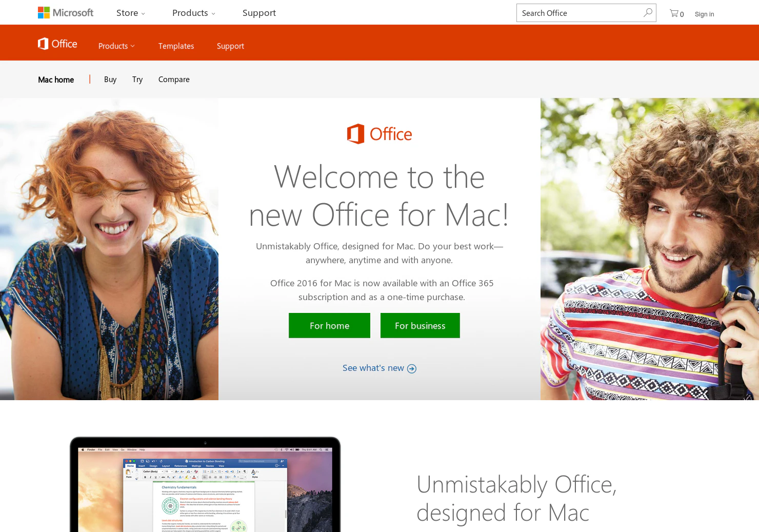
Task: Select the Buy tab
Action: click(x=110, y=79)
